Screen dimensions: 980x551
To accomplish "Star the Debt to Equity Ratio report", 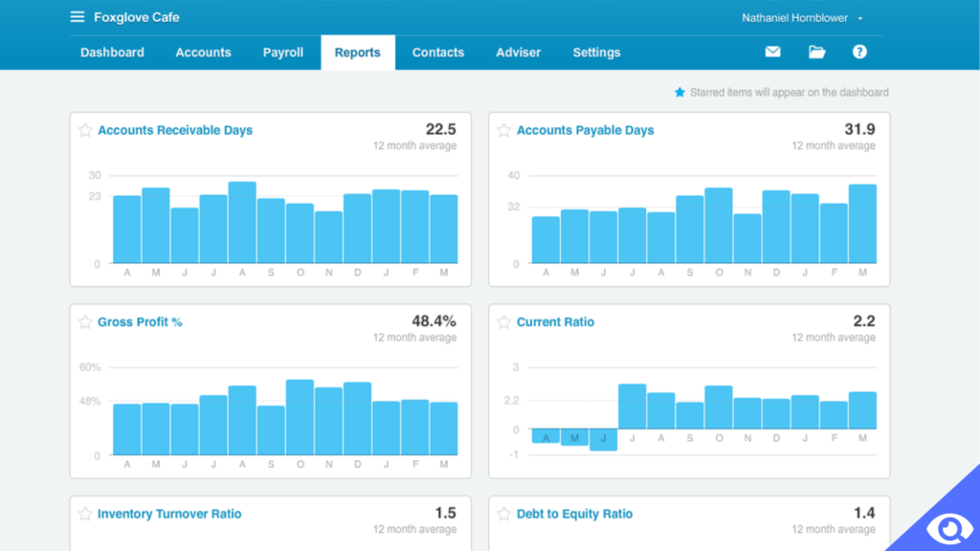I will click(x=503, y=513).
